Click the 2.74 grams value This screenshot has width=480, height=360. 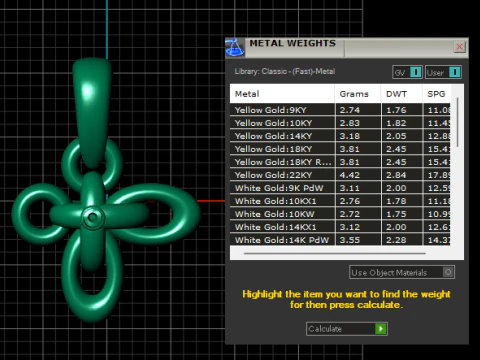click(x=350, y=110)
